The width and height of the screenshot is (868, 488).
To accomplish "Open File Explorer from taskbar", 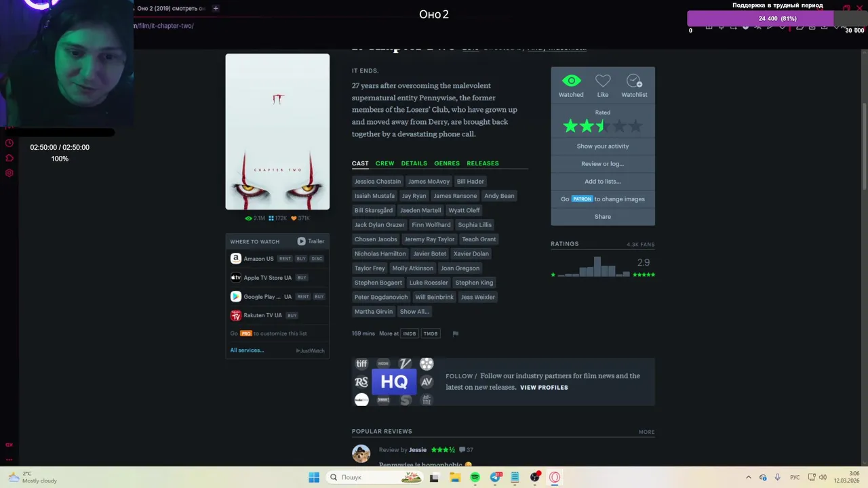I will [x=454, y=477].
